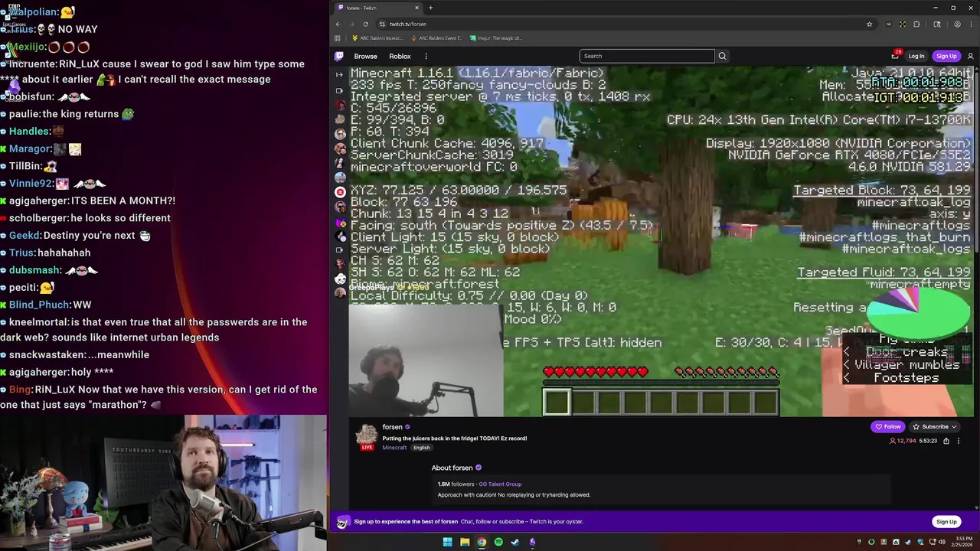980x551 pixels.
Task: Click the first camera icon in the sidebar
Action: point(340,90)
